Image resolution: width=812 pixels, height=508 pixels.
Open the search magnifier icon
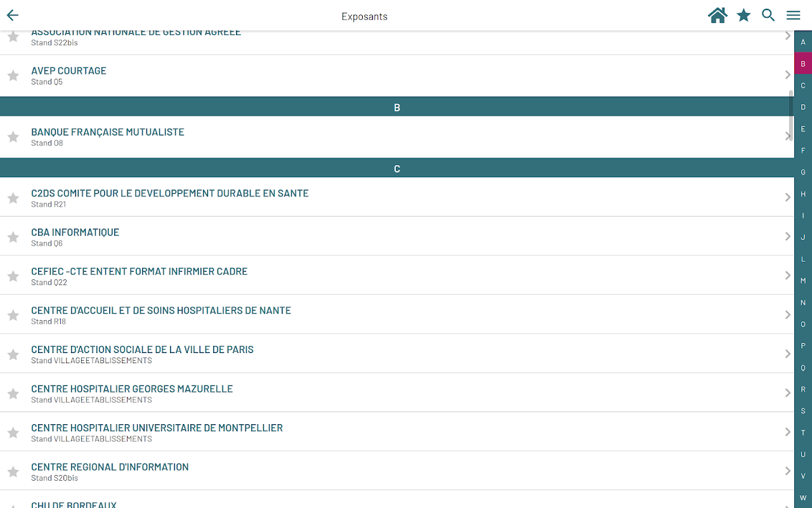[768, 16]
